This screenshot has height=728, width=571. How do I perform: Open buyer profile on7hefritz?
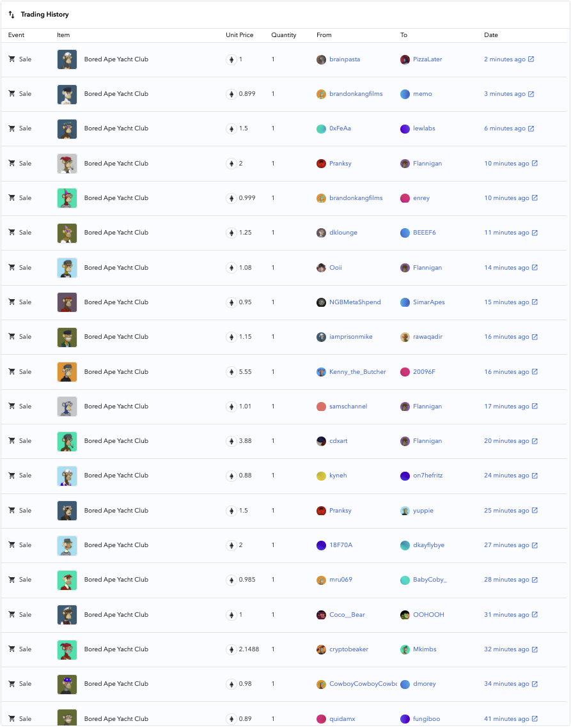tap(428, 476)
